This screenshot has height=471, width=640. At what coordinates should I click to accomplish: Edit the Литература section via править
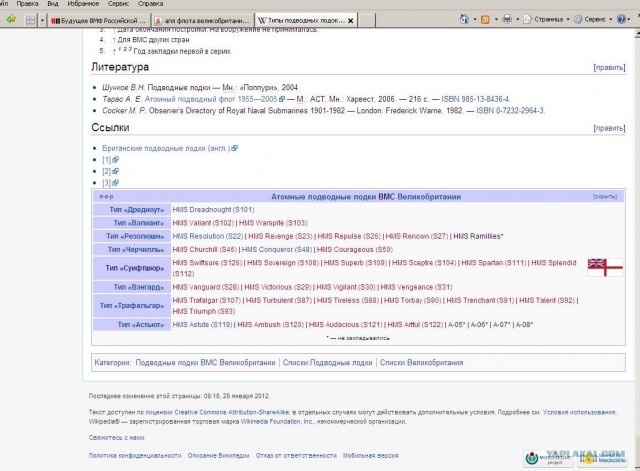point(609,68)
